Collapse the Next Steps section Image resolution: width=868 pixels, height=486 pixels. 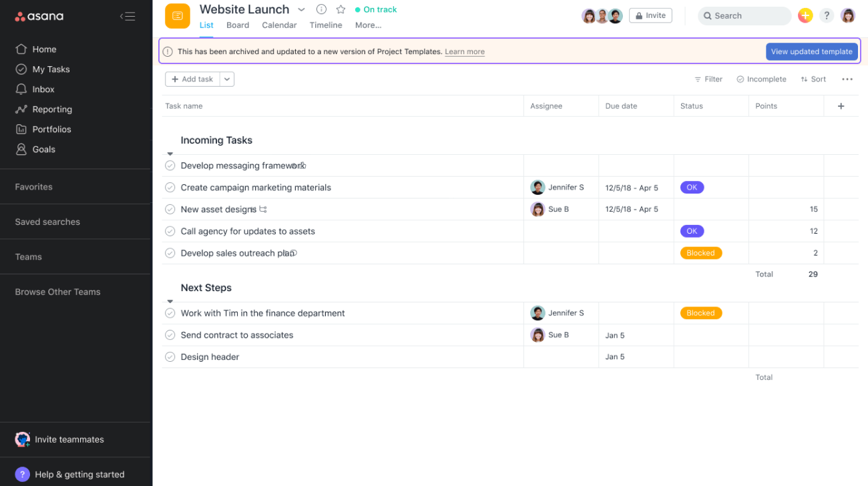coord(170,301)
